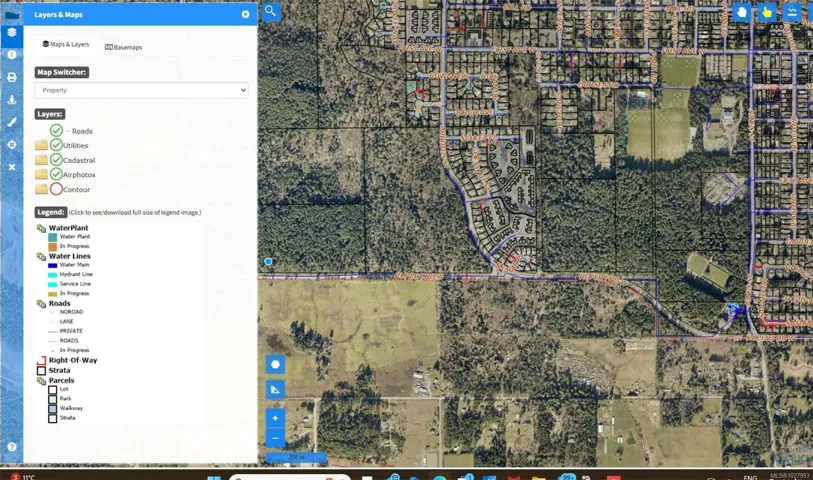Viewport: 813px width, 480px height.
Task: Open the info panel icon
Action: coord(12,55)
